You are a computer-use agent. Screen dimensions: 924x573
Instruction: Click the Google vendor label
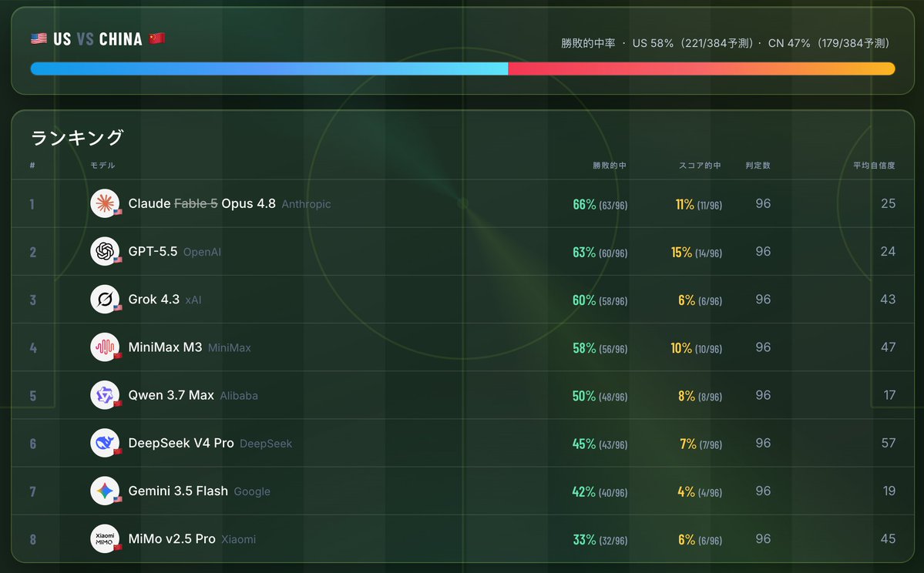point(252,491)
